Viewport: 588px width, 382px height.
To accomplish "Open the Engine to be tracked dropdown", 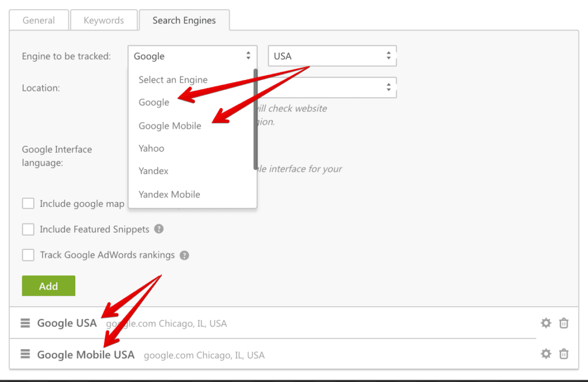I will point(192,56).
